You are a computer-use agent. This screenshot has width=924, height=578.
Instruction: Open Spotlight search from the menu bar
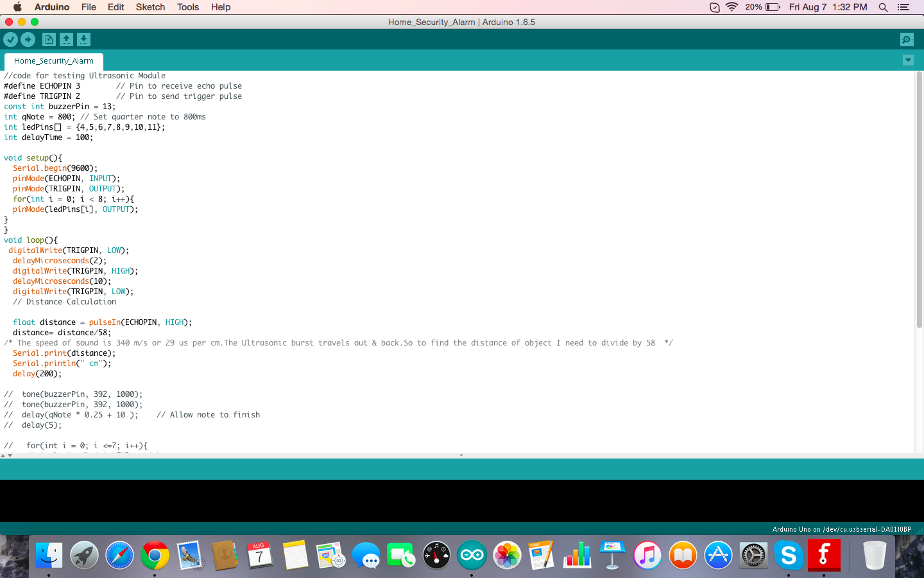click(883, 7)
